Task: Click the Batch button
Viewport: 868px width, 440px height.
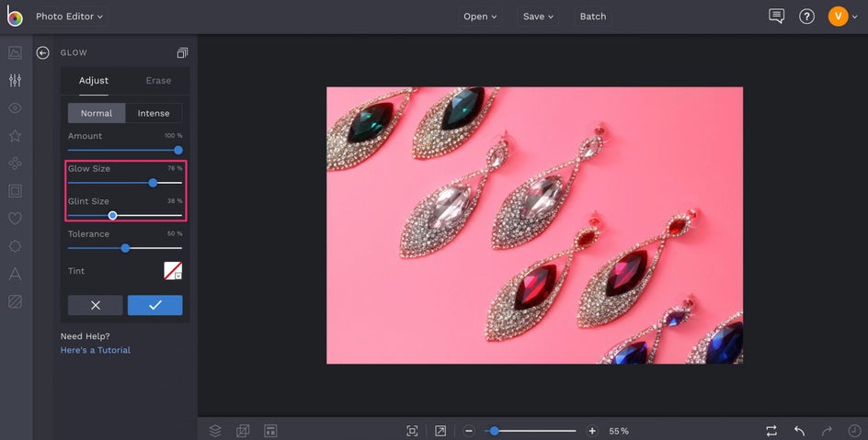Action: tap(593, 17)
